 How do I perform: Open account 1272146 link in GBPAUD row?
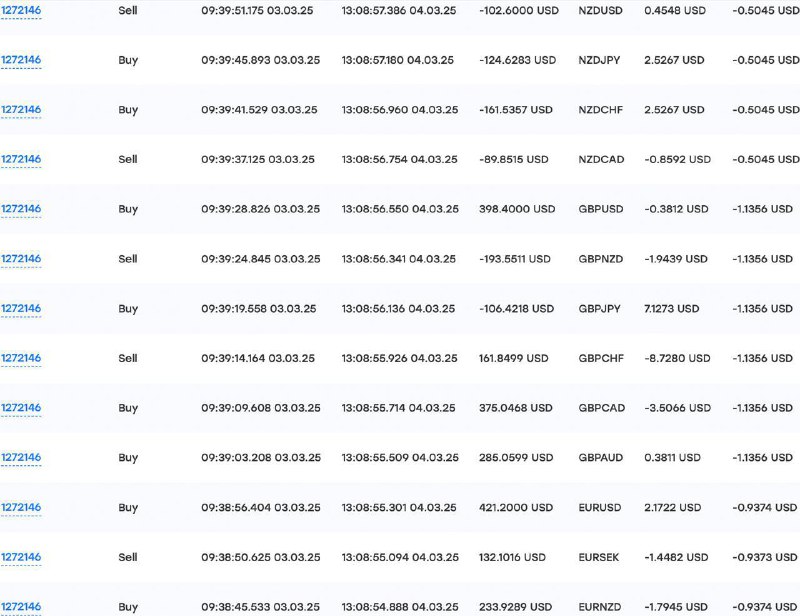click(21, 457)
